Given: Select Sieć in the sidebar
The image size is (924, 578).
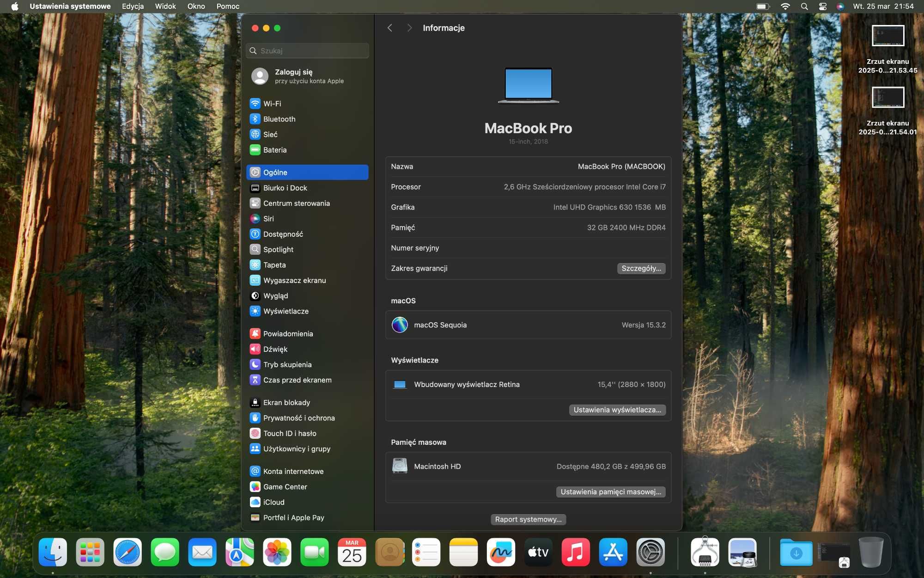Looking at the screenshot, I should click(x=307, y=135).
